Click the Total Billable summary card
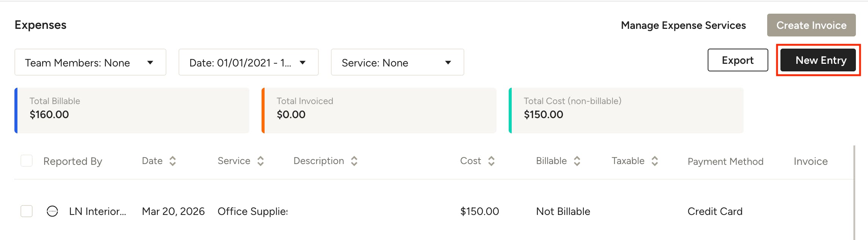Screen dimensions: 868x240 (132, 111)
